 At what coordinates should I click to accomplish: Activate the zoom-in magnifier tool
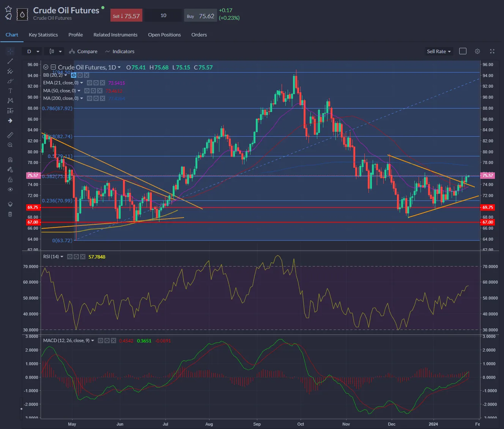click(10, 145)
